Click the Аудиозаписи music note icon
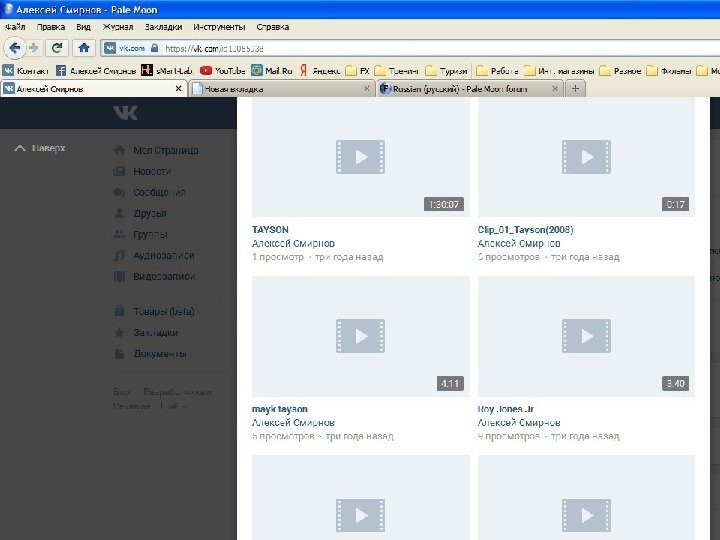 [119, 255]
